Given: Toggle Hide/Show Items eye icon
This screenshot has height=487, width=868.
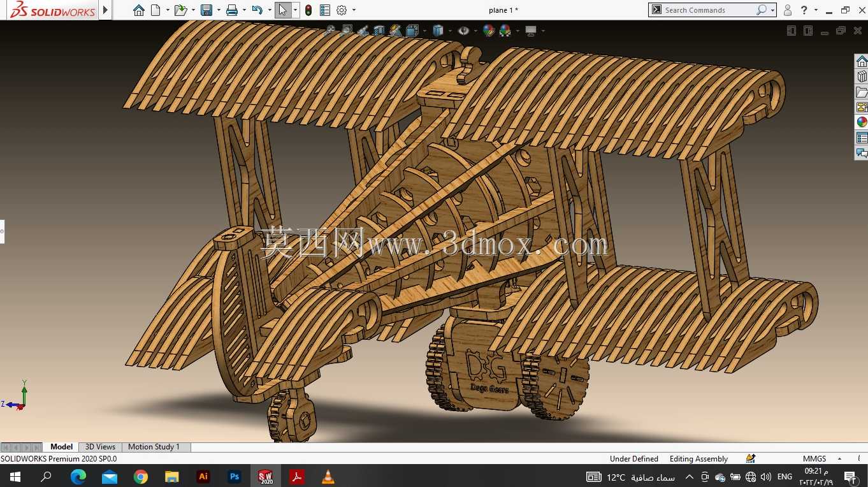Looking at the screenshot, I should tap(464, 30).
